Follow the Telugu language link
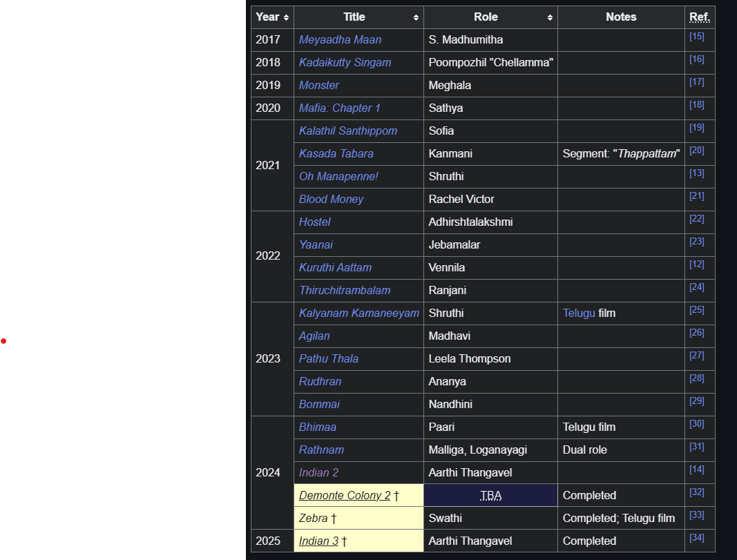This screenshot has height=560, width=737. pyautogui.click(x=578, y=313)
